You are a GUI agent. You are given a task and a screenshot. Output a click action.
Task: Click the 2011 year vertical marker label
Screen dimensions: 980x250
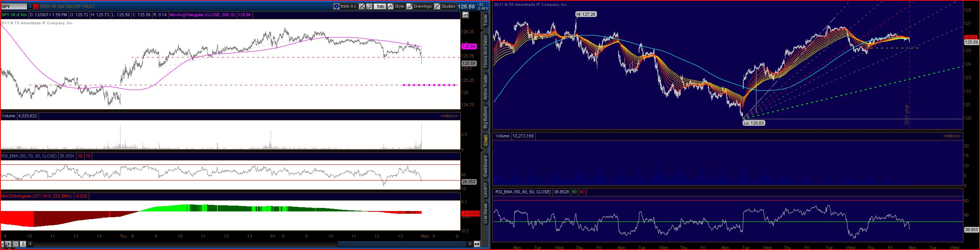point(907,115)
